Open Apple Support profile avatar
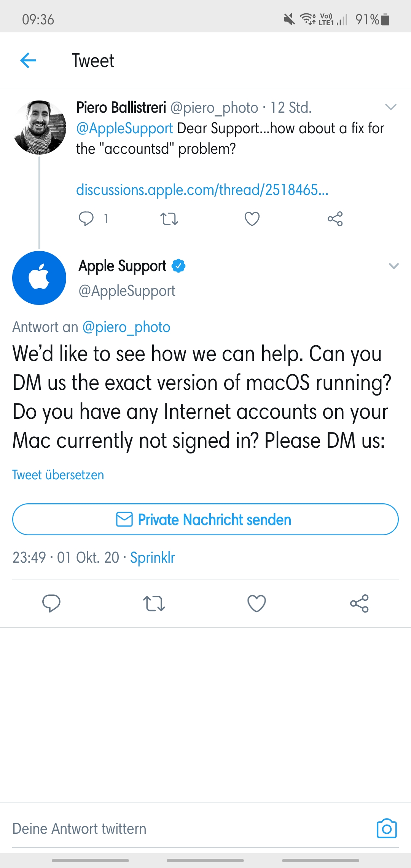 point(39,278)
